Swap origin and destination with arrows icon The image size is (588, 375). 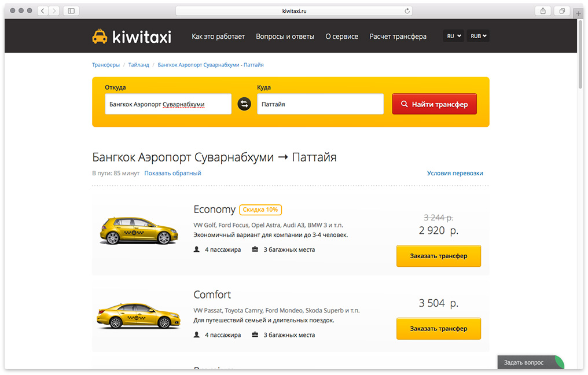click(244, 104)
